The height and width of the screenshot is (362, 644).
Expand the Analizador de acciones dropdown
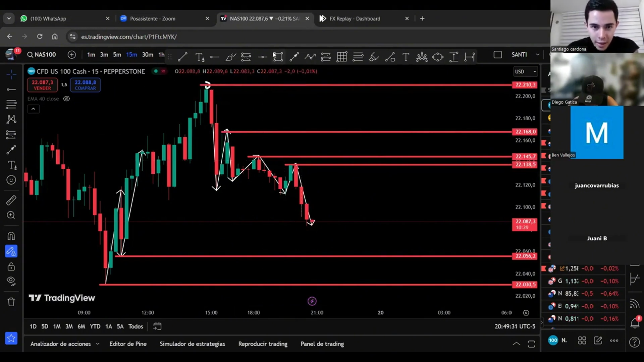point(97,344)
